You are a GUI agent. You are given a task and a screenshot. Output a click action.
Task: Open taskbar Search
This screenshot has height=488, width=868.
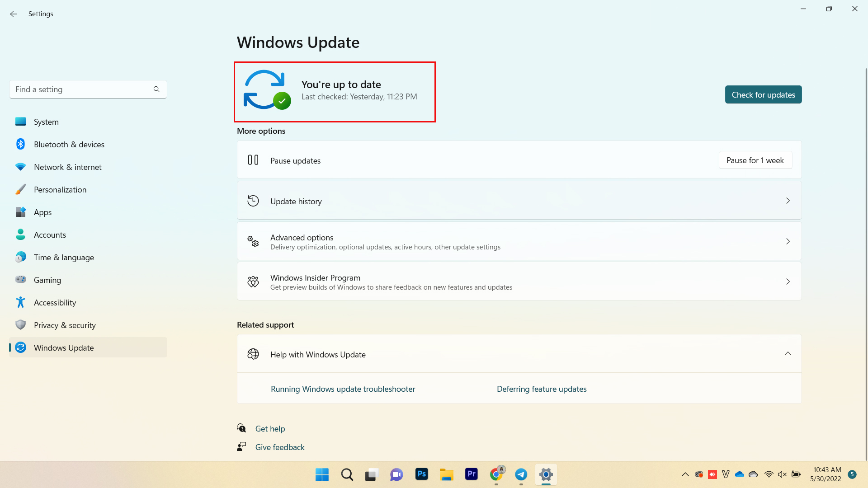tap(347, 474)
